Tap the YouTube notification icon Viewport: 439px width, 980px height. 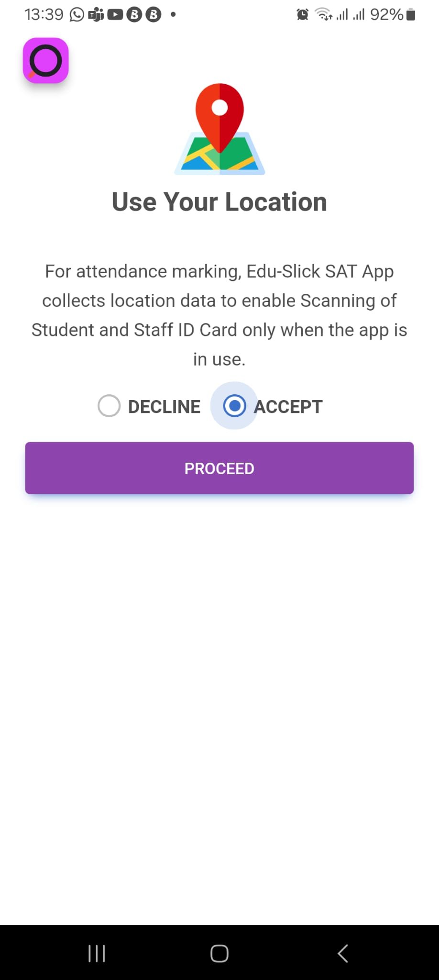[115, 15]
